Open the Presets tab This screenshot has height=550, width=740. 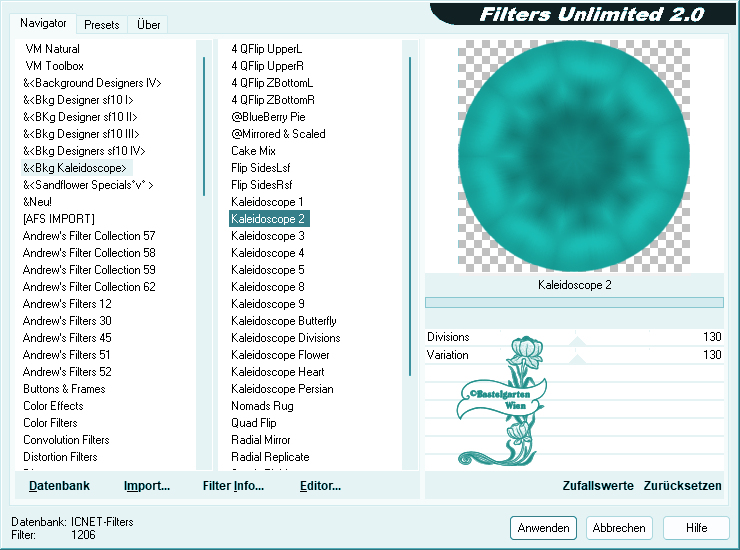[101, 25]
